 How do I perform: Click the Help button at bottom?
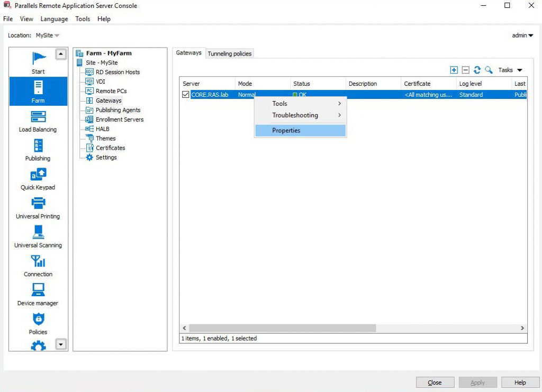coord(520,382)
